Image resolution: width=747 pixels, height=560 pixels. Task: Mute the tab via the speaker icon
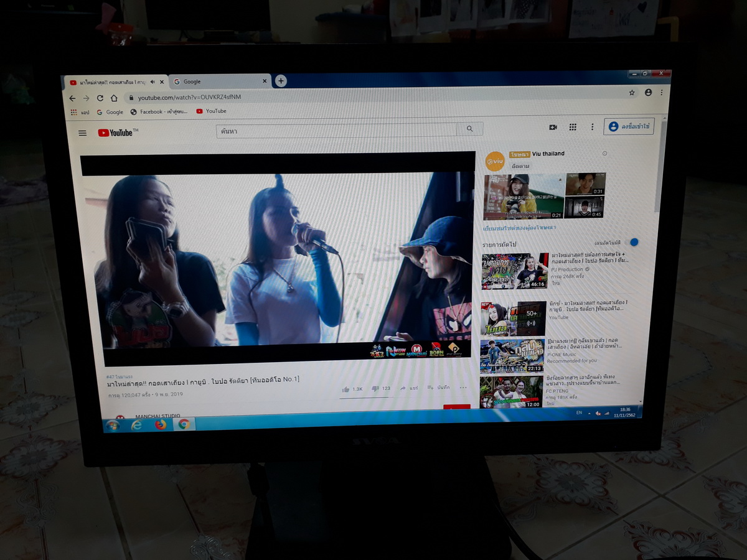point(153,82)
